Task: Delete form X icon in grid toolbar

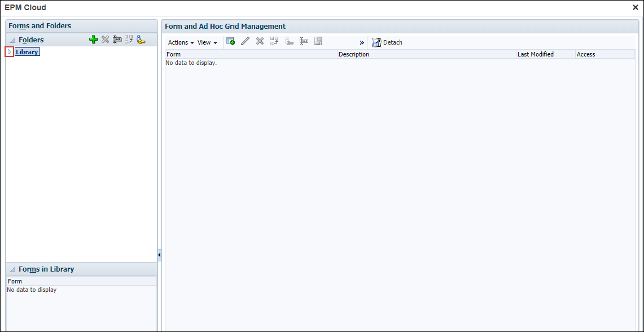Action: [260, 41]
